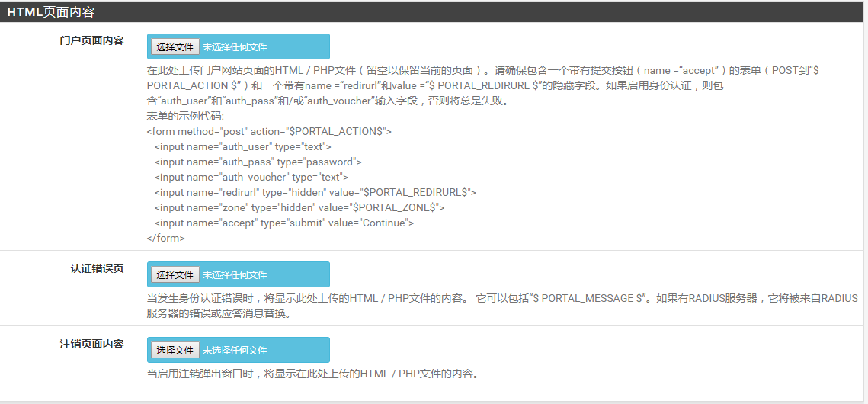Click the auth_user input example code line
868x404 pixels.
click(242, 146)
